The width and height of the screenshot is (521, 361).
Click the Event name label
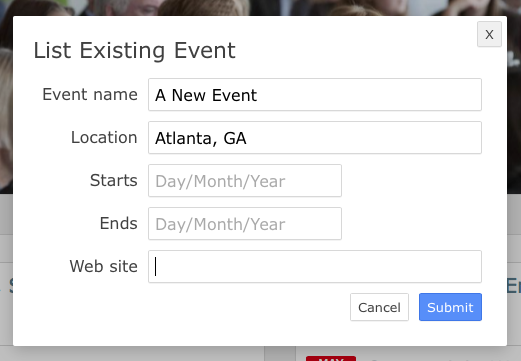pyautogui.click(x=90, y=94)
